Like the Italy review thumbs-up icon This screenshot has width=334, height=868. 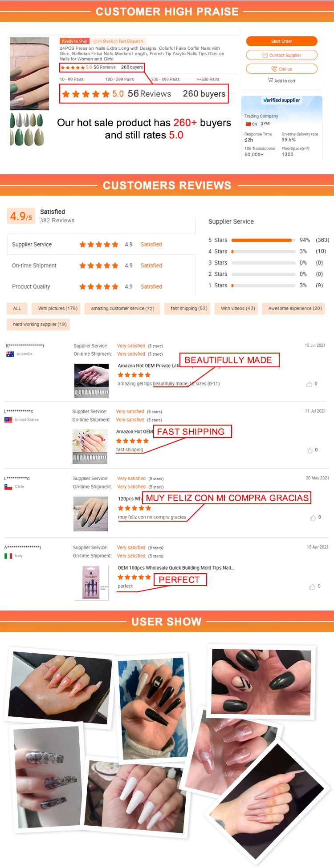pos(312,587)
